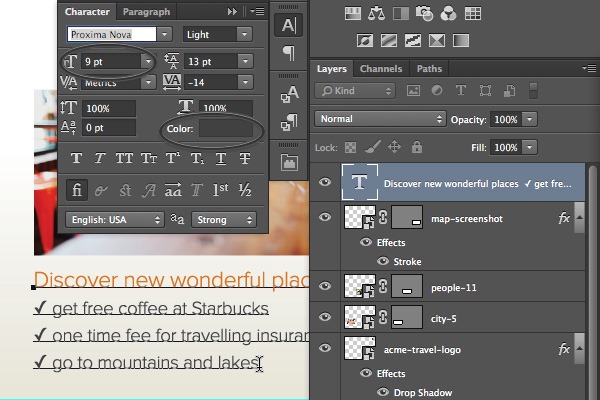Lock image pixels with brush icon
The width and height of the screenshot is (600, 400).
373,147
